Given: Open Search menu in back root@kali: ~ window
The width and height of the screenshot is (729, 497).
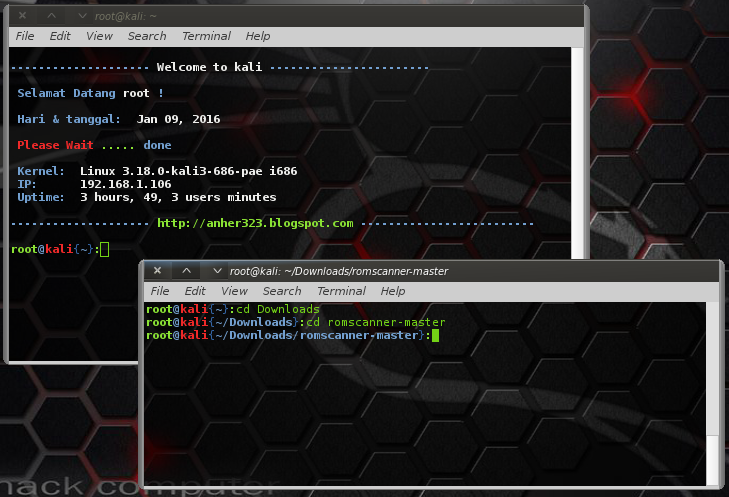Looking at the screenshot, I should 147,36.
